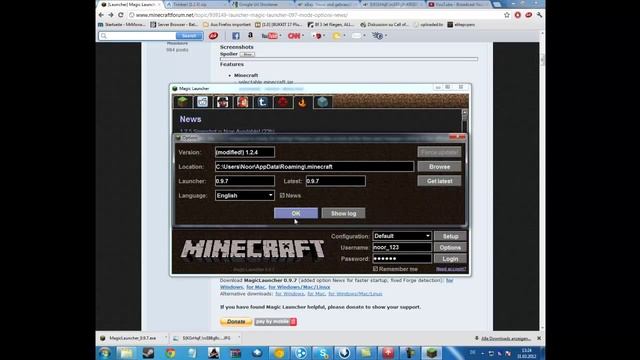640x360 pixels.
Task: Open the Minecraft grass block taskbar icon
Action: pyautogui.click(x=432, y=353)
